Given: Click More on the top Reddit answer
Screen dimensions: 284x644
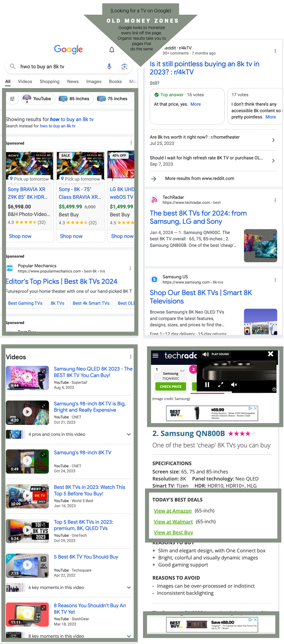Looking at the screenshot, I should coord(195,104).
